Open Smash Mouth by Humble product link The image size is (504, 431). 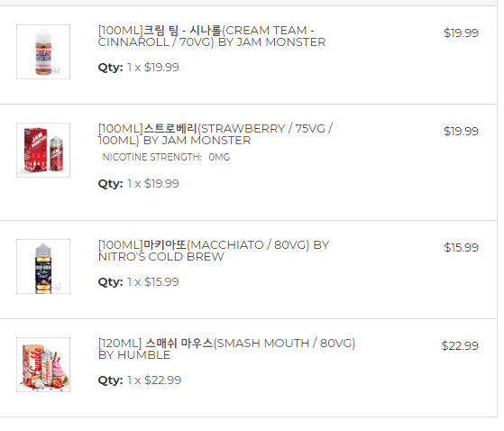[x=226, y=349]
